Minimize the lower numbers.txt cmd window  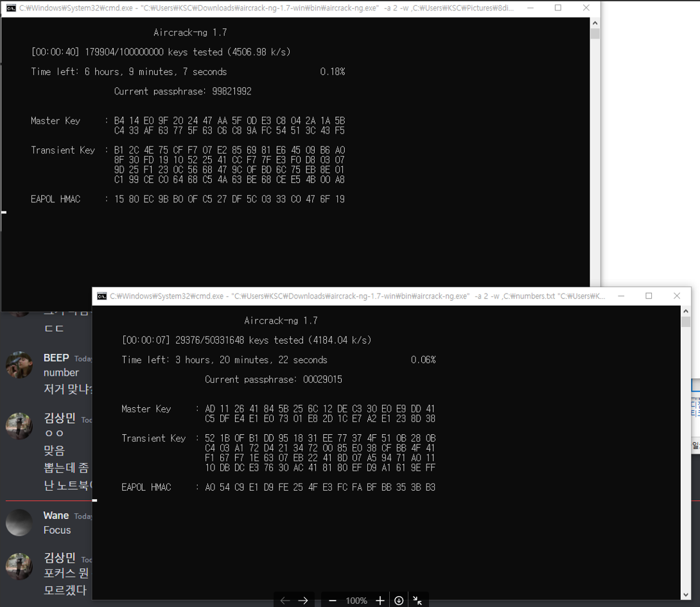pyautogui.click(x=621, y=296)
